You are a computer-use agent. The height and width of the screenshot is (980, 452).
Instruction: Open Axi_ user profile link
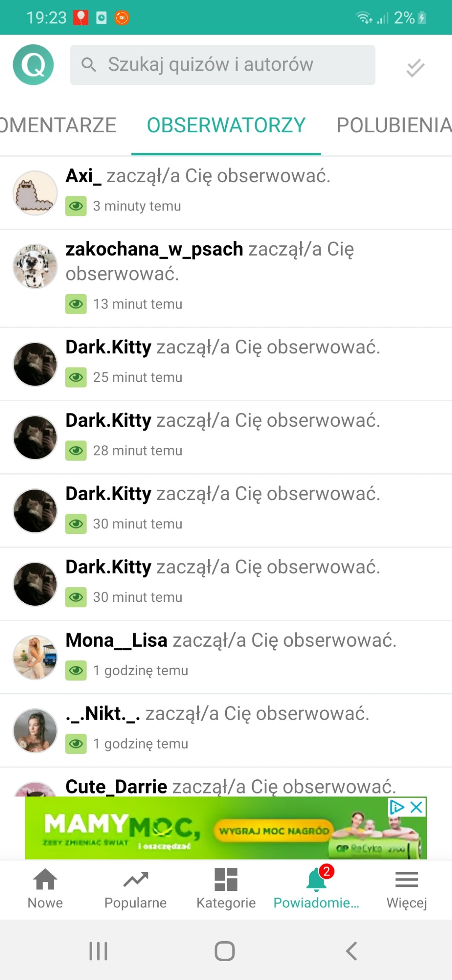[x=84, y=176]
